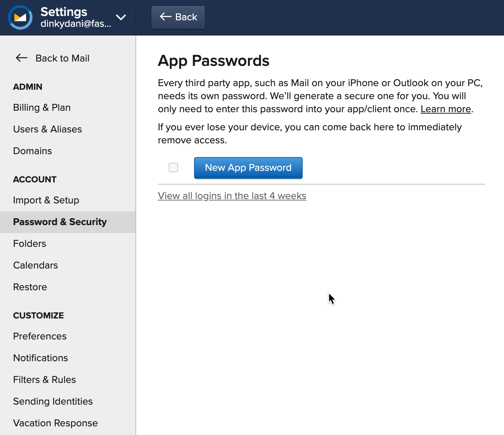This screenshot has width=504, height=435.
Task: Open the Domains settings page
Action: pyautogui.click(x=33, y=151)
